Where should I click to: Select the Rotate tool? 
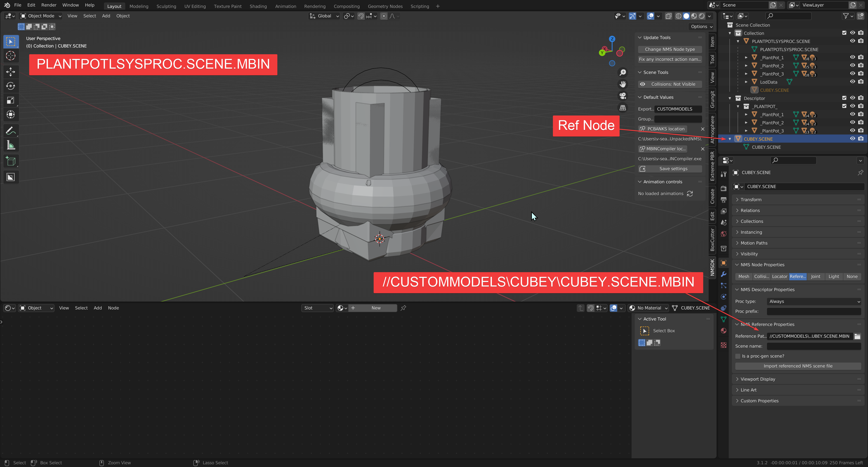(10, 86)
